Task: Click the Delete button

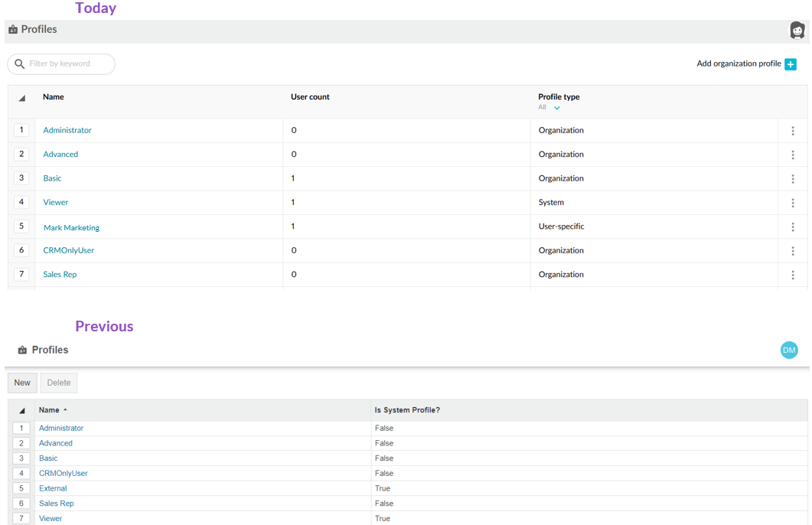Action: click(58, 383)
